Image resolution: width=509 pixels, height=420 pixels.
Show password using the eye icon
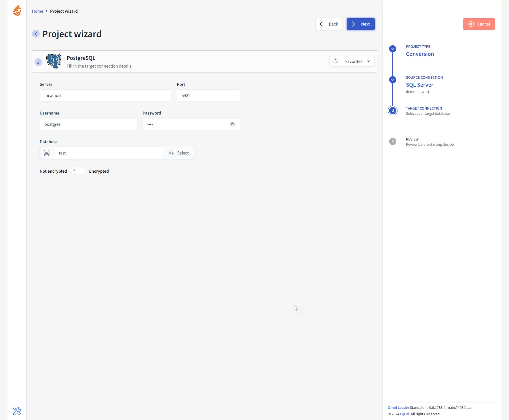coord(232,124)
